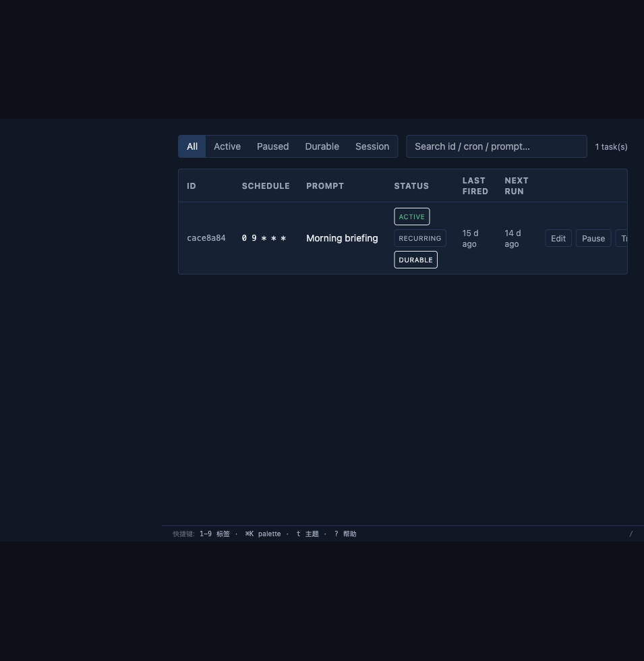Open the Durable filter tab
This screenshot has height=661, width=644.
[322, 146]
